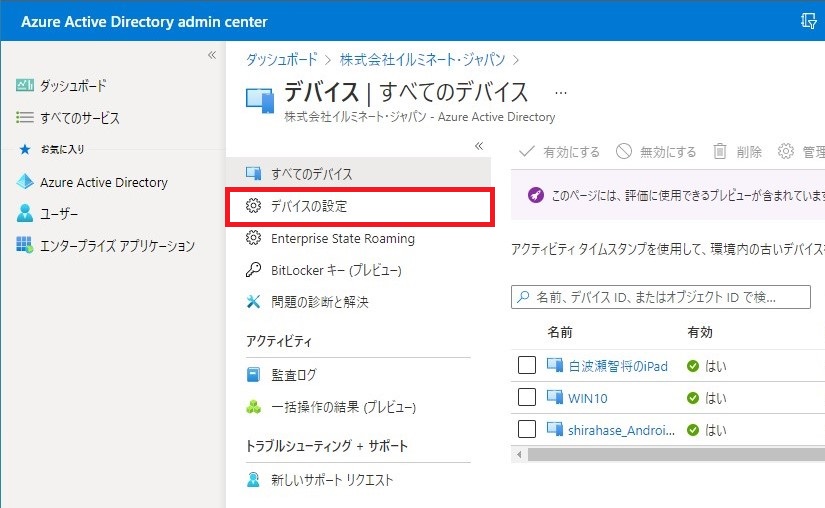This screenshot has width=825, height=508.
Task: Click the 新しいサポート リクエスト person icon
Action: pos(253,480)
